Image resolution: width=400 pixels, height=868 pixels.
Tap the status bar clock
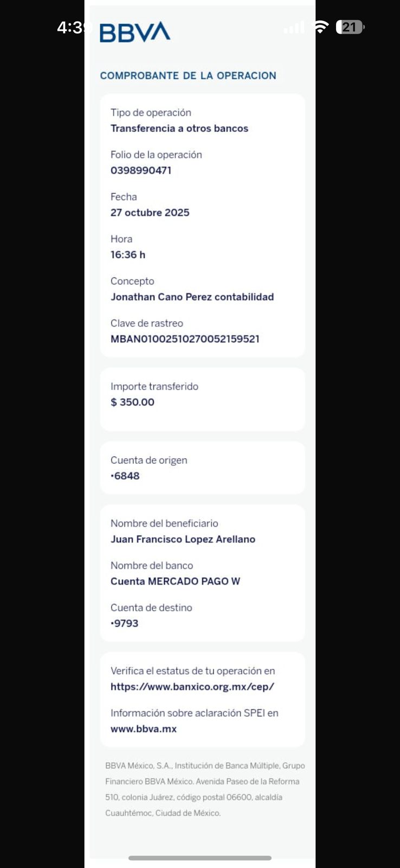(x=70, y=27)
